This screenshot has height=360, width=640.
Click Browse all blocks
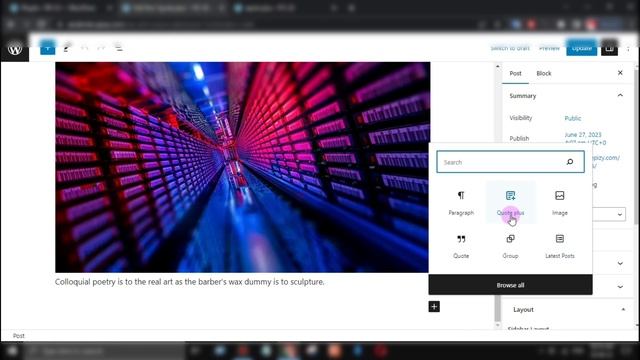click(x=510, y=285)
